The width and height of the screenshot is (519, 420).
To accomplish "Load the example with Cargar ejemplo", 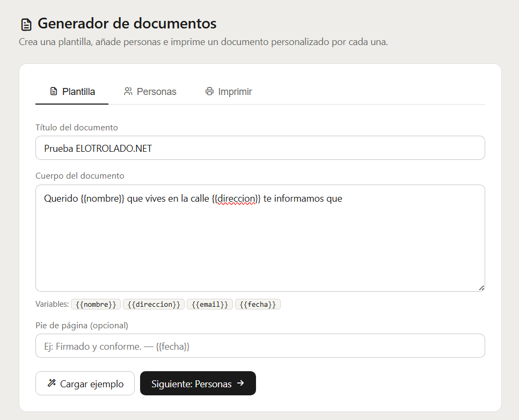I will coord(85,384).
